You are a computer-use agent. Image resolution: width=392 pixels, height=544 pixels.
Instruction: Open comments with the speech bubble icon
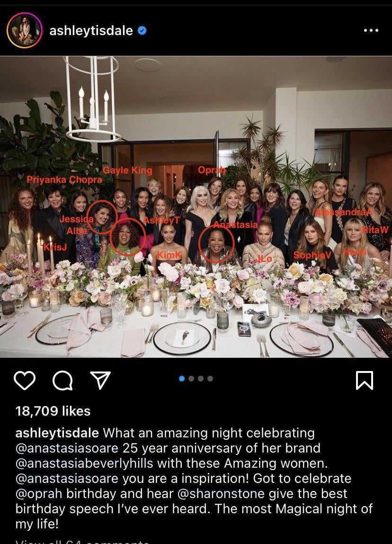[x=62, y=381]
